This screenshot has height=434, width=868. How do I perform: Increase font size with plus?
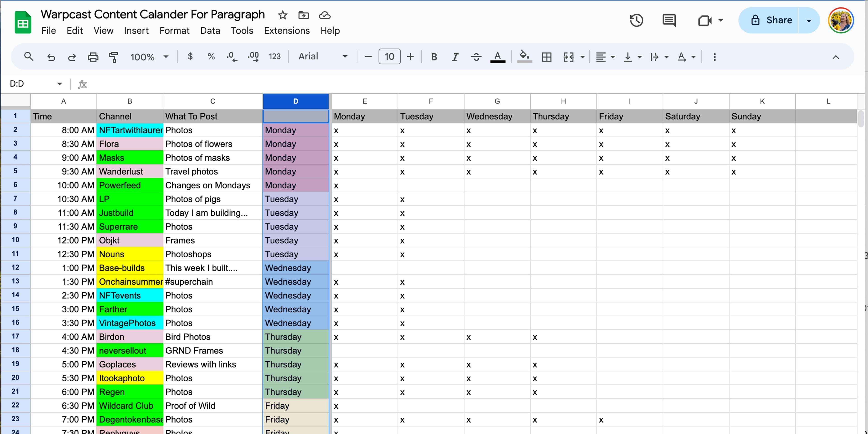tap(410, 57)
